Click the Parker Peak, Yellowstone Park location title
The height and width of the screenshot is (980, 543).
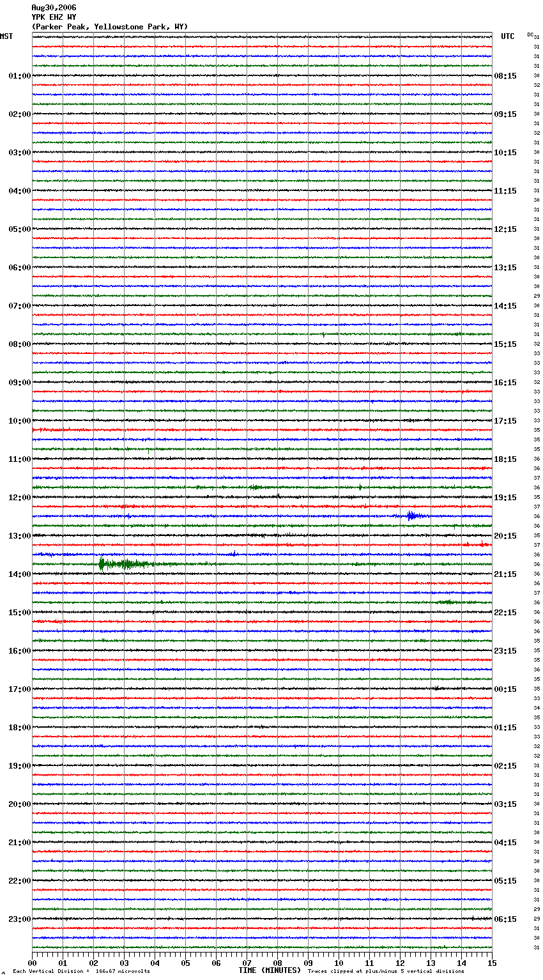[x=110, y=27]
